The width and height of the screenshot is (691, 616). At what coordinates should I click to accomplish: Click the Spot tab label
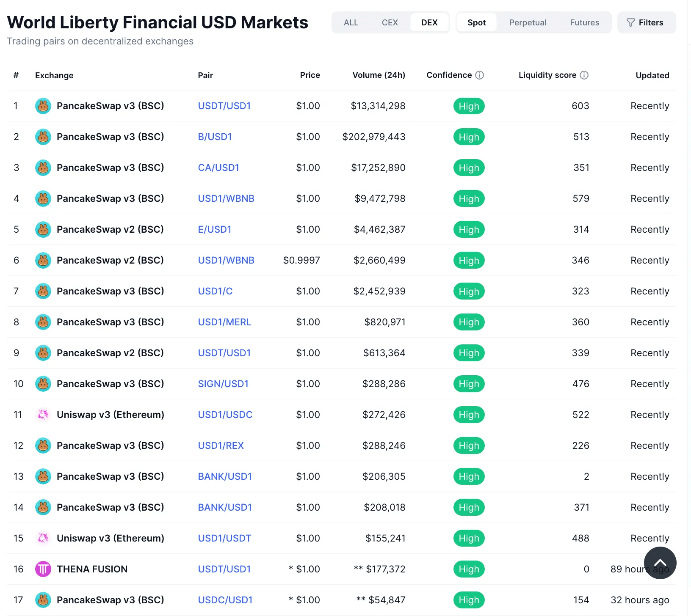[476, 22]
